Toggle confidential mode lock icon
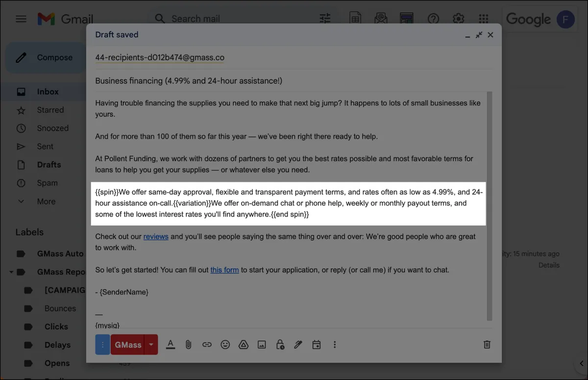This screenshot has height=380, width=588. pyautogui.click(x=280, y=345)
